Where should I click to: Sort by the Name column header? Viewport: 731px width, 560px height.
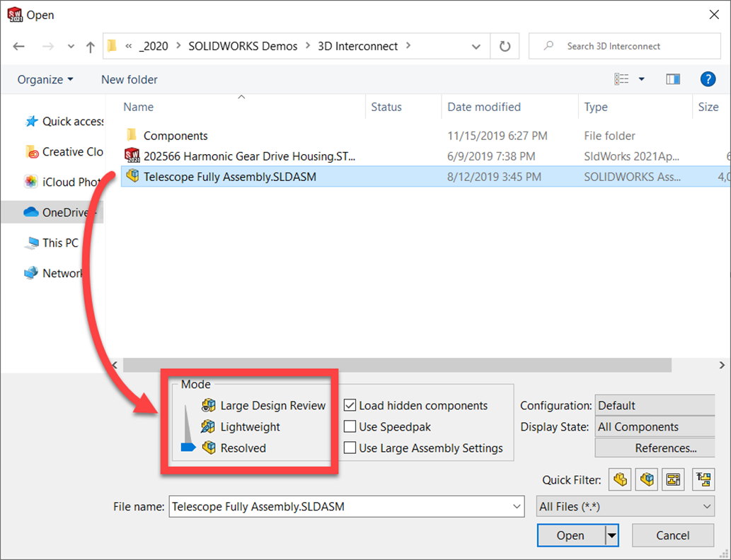[138, 107]
